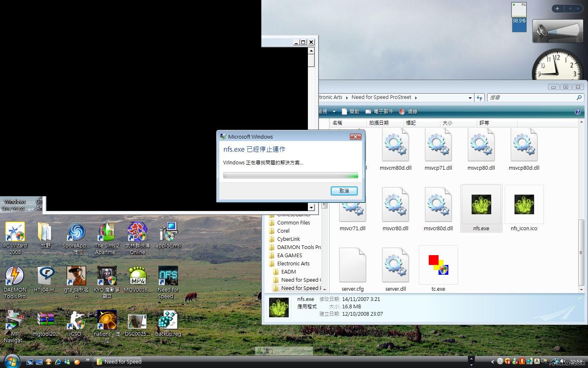This screenshot has height=368, width=588.
Task: Open the Windows Start orb
Action: 12,362
